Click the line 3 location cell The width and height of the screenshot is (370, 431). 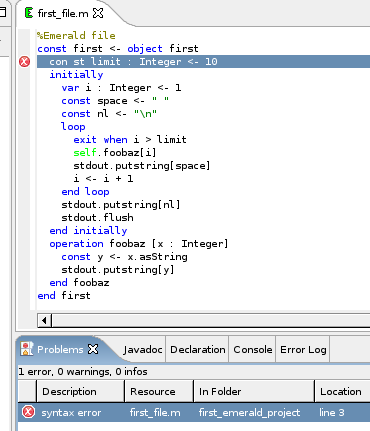pyautogui.click(x=332, y=413)
